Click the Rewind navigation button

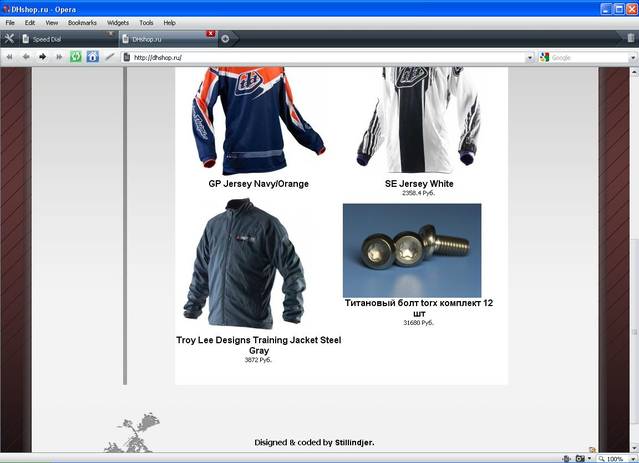[9, 57]
